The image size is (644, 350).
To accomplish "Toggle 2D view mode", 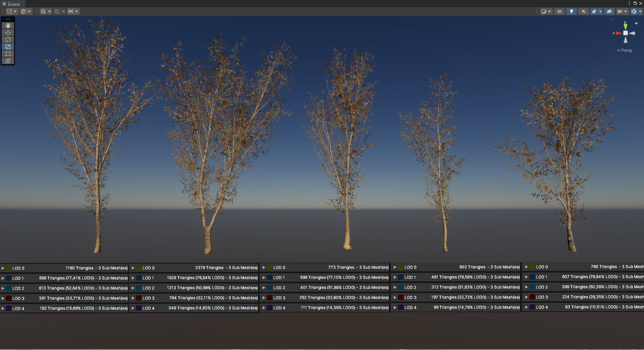I will (x=559, y=11).
